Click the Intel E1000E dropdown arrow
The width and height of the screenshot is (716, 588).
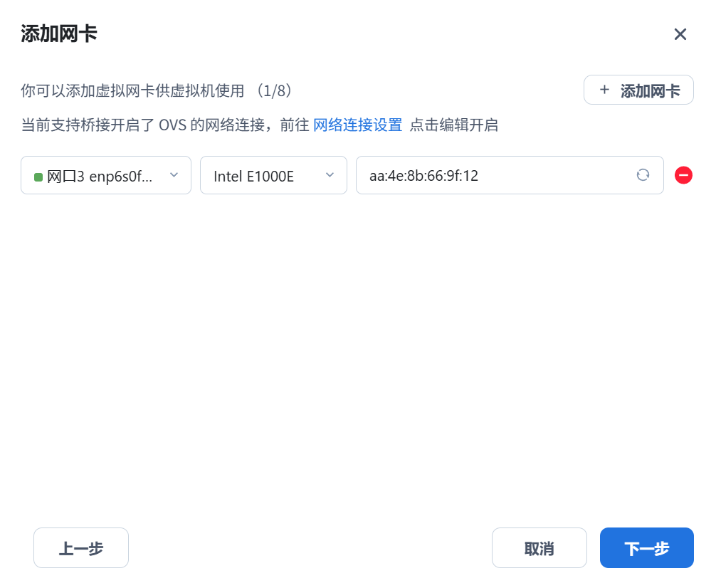point(329,175)
